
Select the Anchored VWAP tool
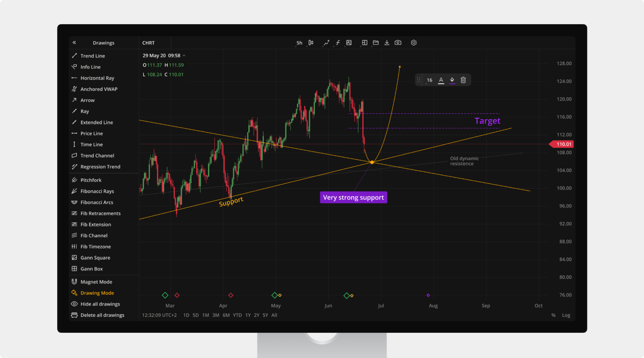pyautogui.click(x=99, y=89)
